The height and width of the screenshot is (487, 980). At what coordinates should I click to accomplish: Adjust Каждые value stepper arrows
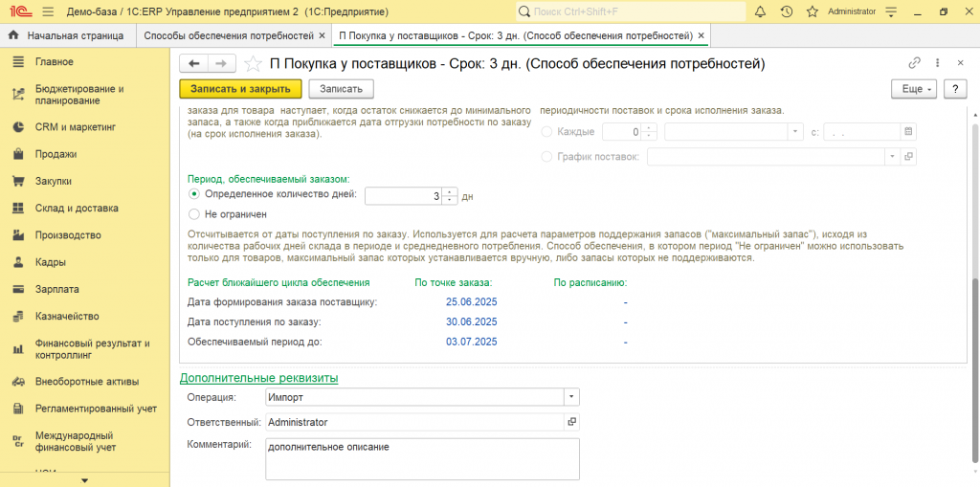[650, 132]
